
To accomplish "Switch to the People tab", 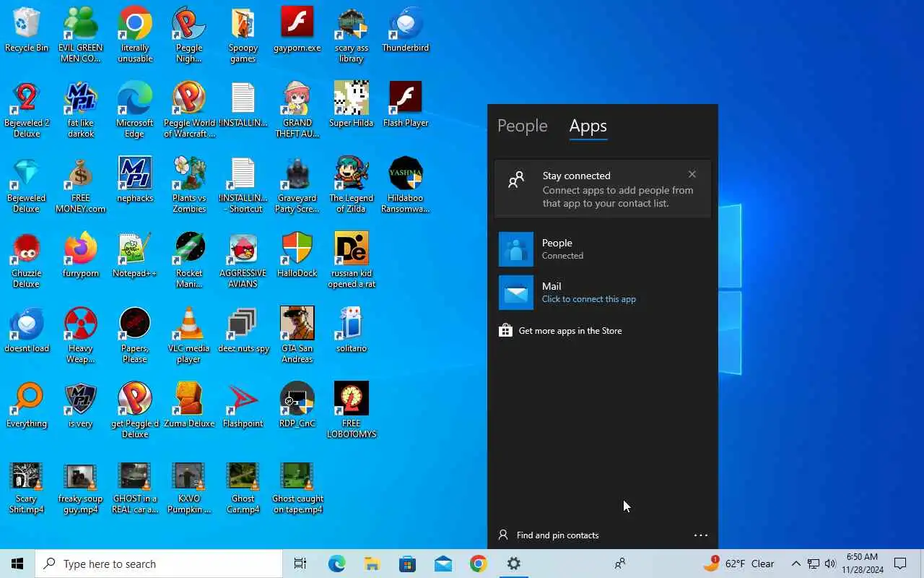I will (x=522, y=126).
